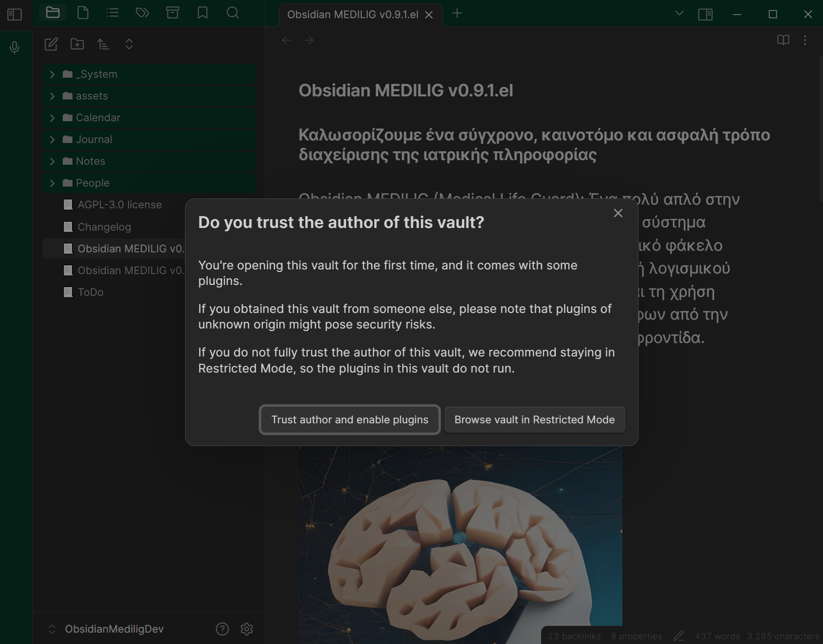Toggle the editing mode pencil in status bar

679,636
